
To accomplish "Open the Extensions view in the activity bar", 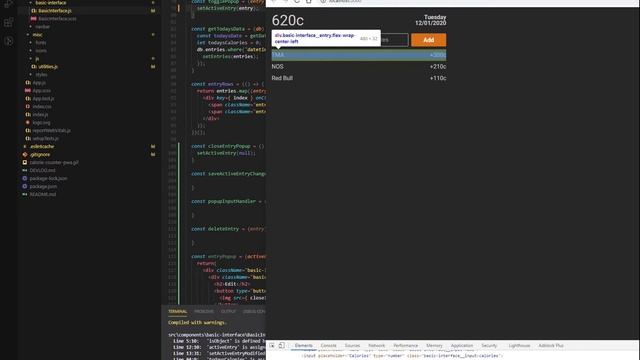I will point(9,22).
